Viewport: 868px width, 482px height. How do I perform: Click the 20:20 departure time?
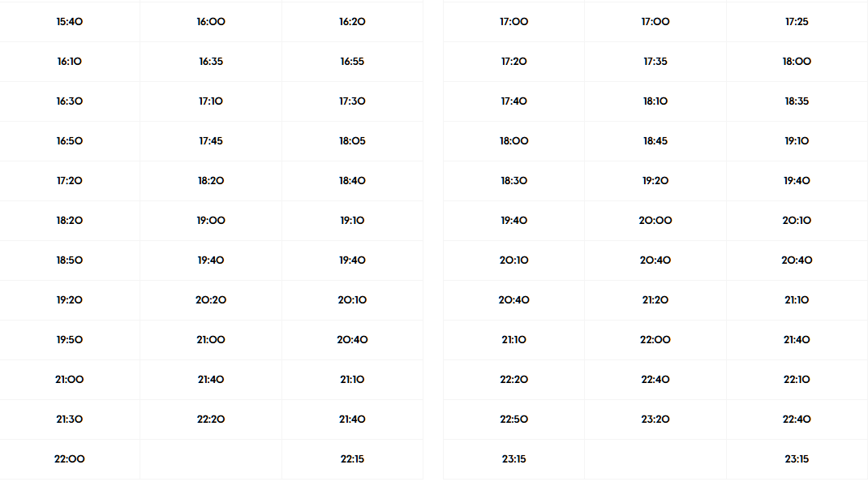tap(211, 300)
